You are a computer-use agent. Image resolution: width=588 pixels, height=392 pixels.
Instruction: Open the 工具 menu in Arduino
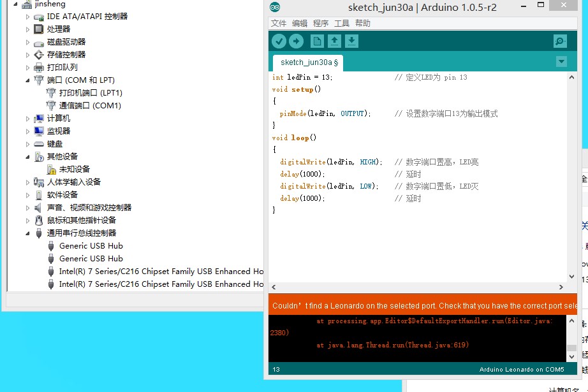pyautogui.click(x=342, y=23)
